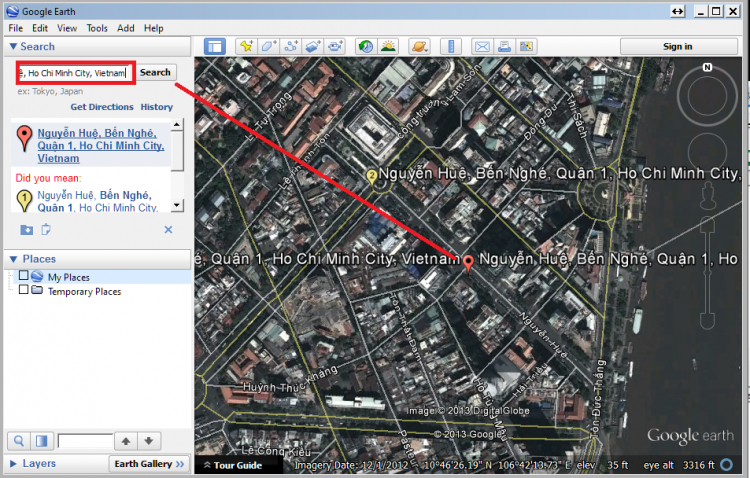750x478 pixels.
Task: Open the Tools menu
Action: (97, 28)
